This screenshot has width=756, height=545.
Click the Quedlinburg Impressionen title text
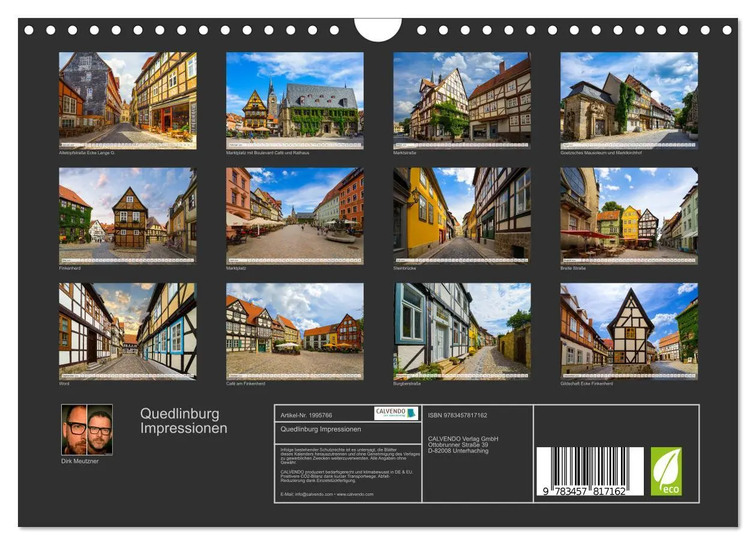(x=183, y=420)
